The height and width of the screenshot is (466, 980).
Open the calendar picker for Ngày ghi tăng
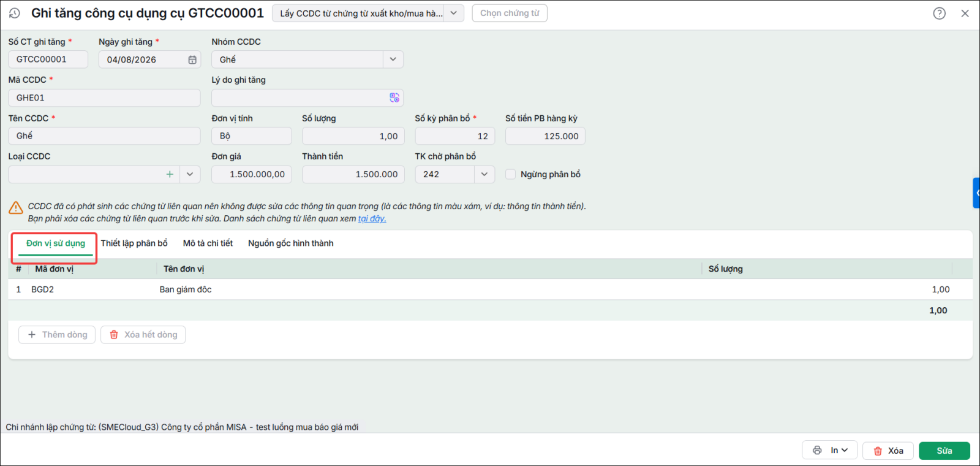pyautogui.click(x=192, y=59)
